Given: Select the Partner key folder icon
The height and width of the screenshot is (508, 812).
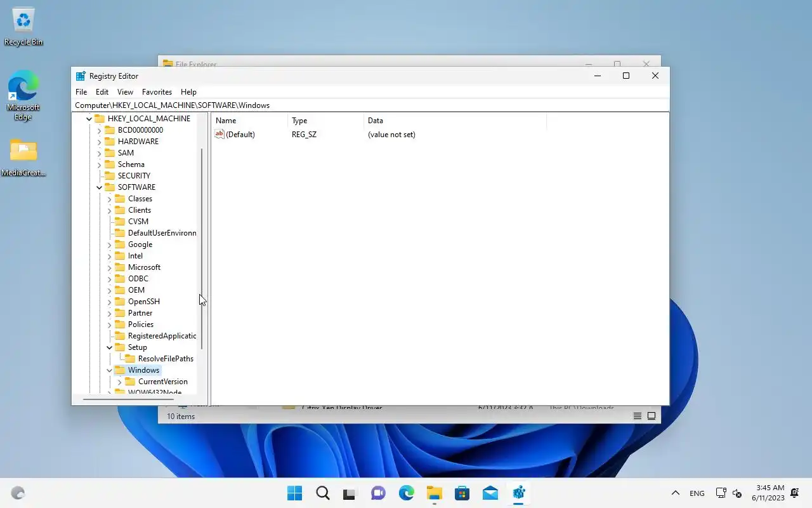Looking at the screenshot, I should 120,313.
